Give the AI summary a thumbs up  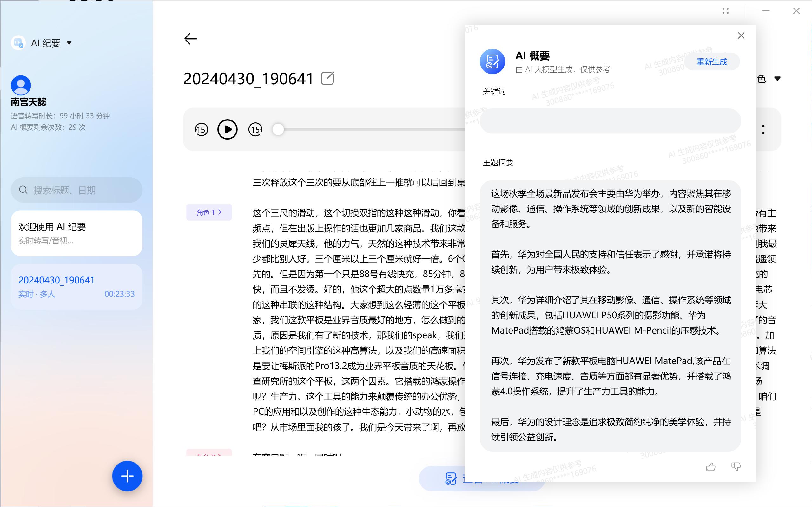[x=711, y=466]
